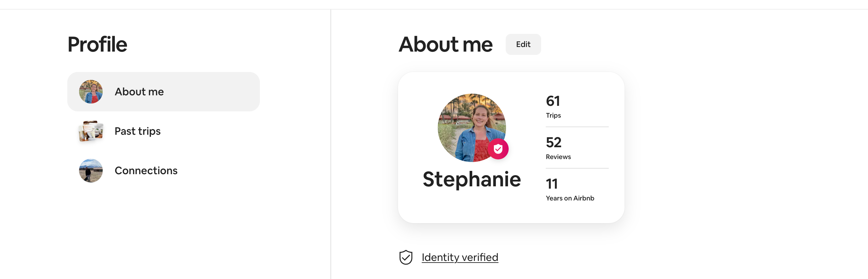Click the 11 years count

pos(552,183)
